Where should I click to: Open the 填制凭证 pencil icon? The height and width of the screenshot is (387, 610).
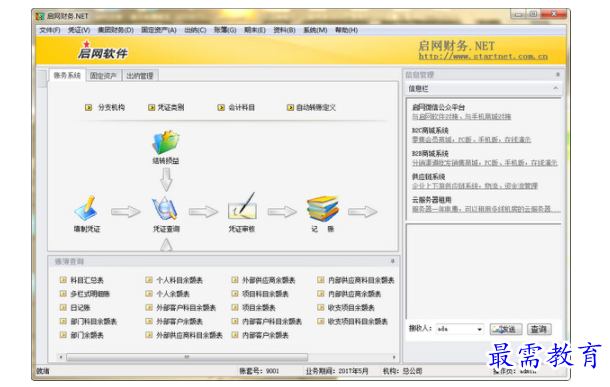pyautogui.click(x=86, y=208)
